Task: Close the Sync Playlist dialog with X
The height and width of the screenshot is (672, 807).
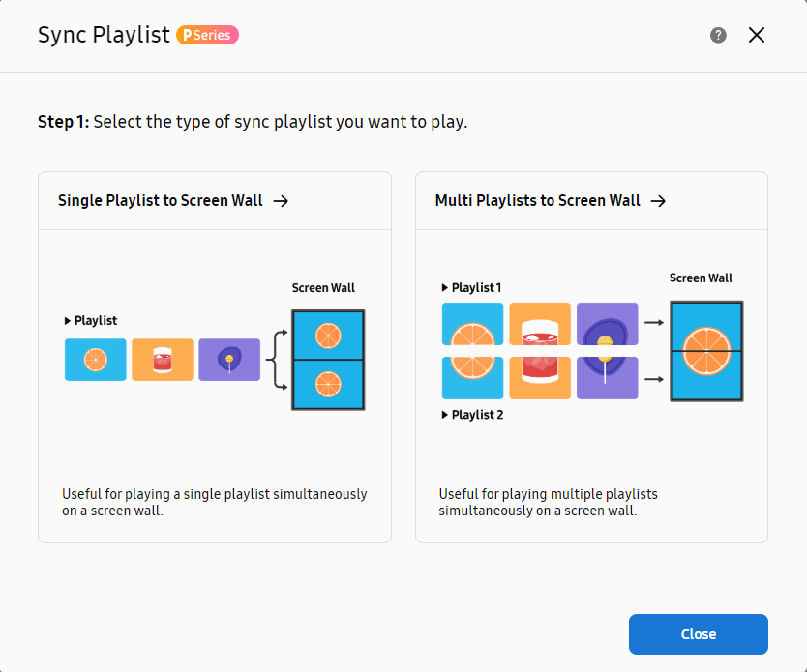Action: [x=756, y=35]
